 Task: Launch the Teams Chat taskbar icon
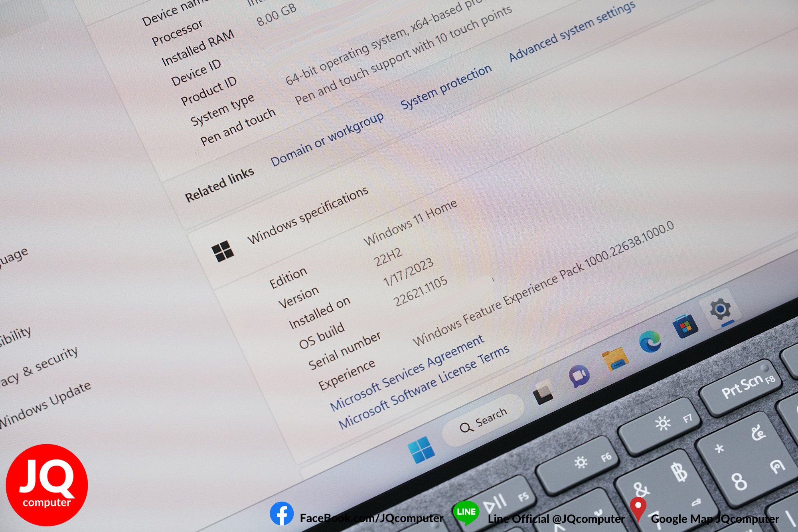coord(579,376)
